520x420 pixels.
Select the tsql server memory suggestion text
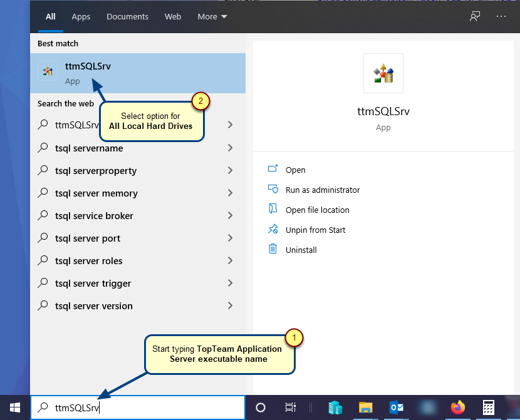click(96, 193)
